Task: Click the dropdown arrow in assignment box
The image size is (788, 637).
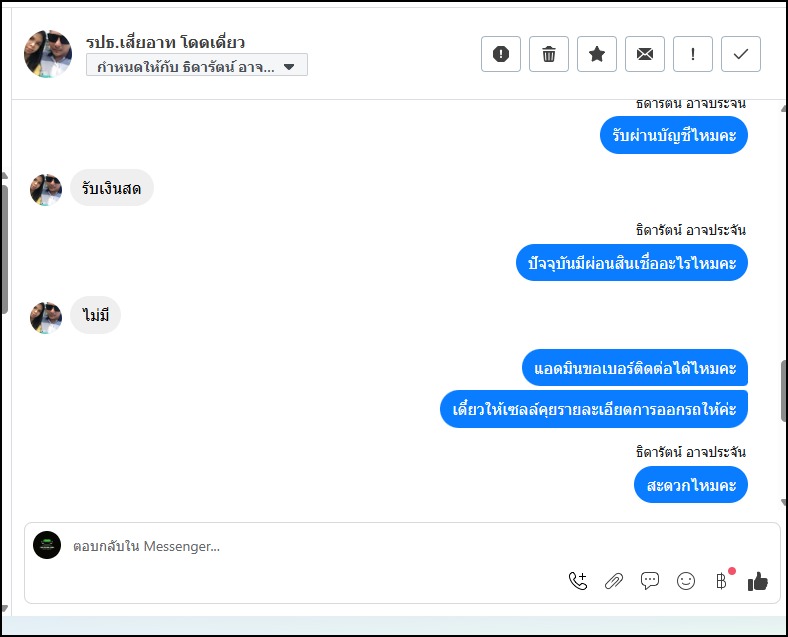Action: coord(289,66)
